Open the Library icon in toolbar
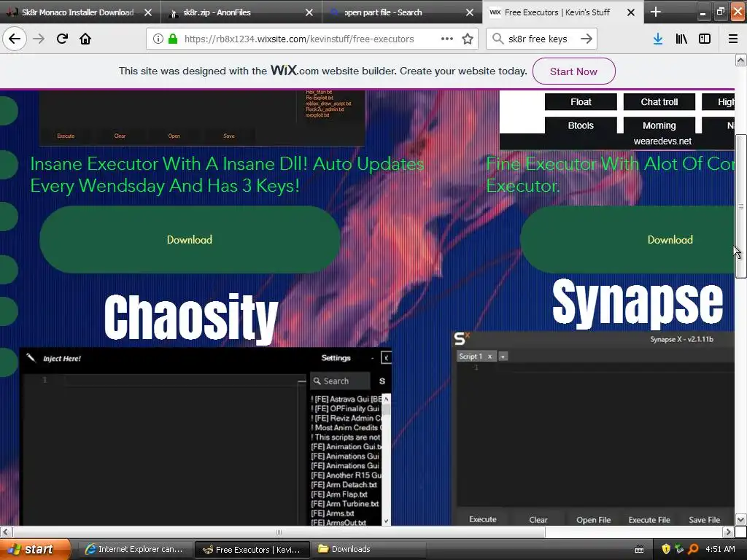 pyautogui.click(x=681, y=39)
